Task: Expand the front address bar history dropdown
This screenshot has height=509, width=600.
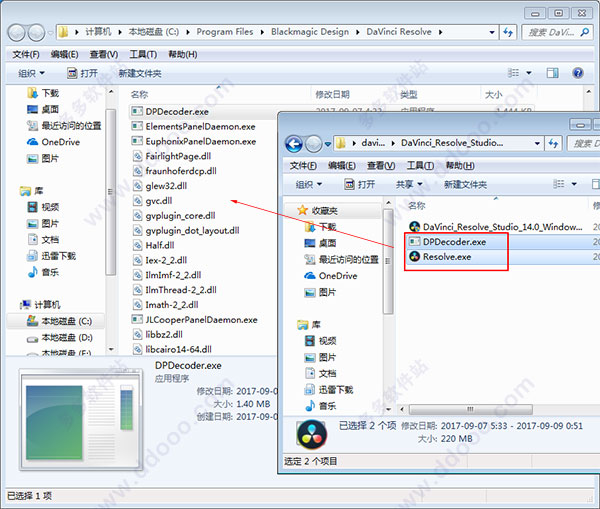Action: (537, 144)
